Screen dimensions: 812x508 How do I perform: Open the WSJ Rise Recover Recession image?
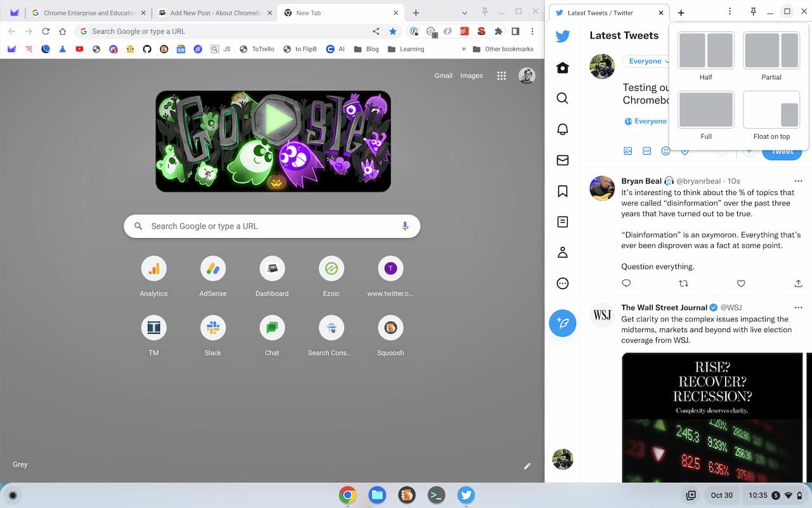coord(712,417)
